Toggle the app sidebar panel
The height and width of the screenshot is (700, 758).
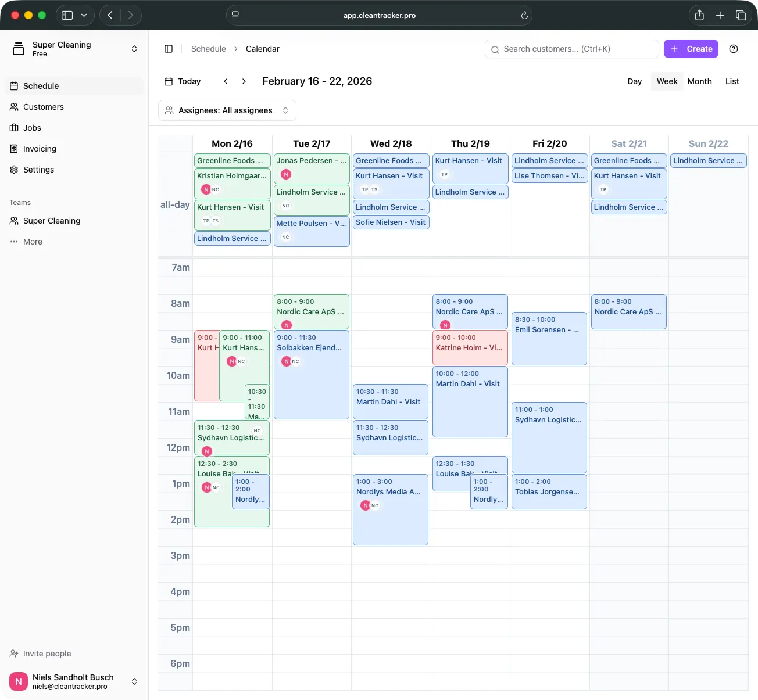(x=169, y=49)
